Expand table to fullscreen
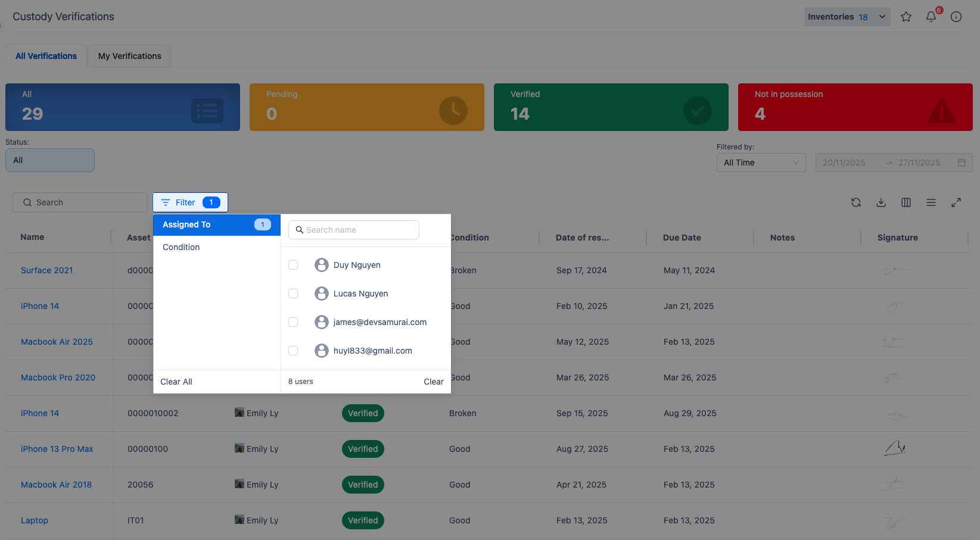This screenshot has width=980, height=540. pos(956,202)
